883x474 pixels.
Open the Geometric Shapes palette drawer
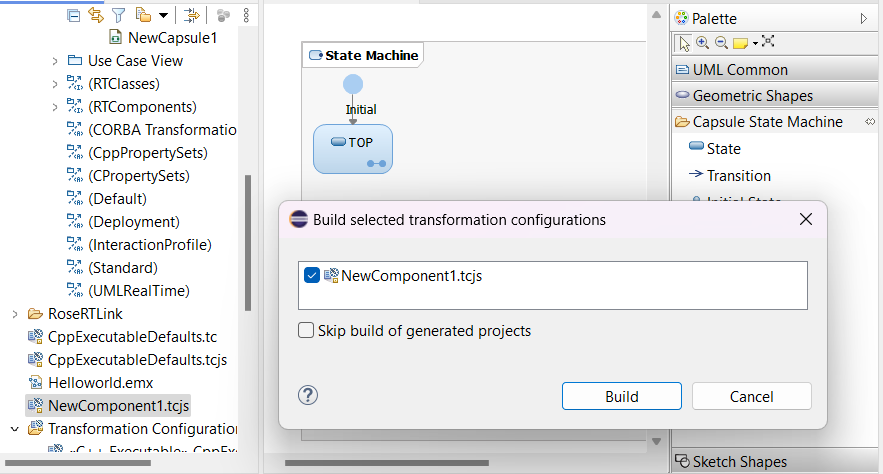coord(752,96)
